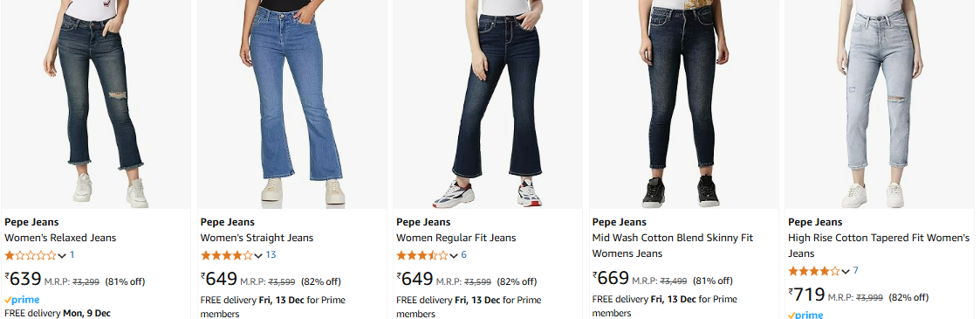Click the one-star rating icon for Relaxed Jeans
The width and height of the screenshot is (980, 319).
(x=31, y=255)
